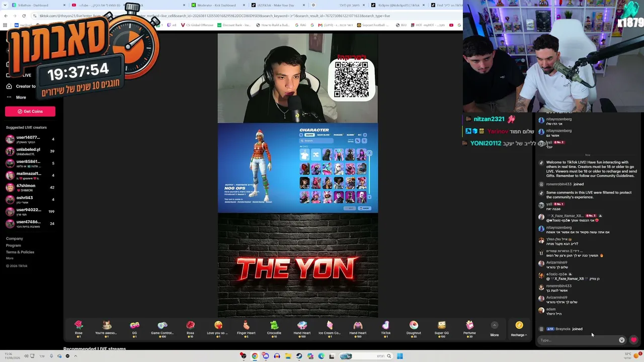This screenshot has height=362, width=644.
Task: Open the emoji picker in chat input
Action: (x=622, y=340)
